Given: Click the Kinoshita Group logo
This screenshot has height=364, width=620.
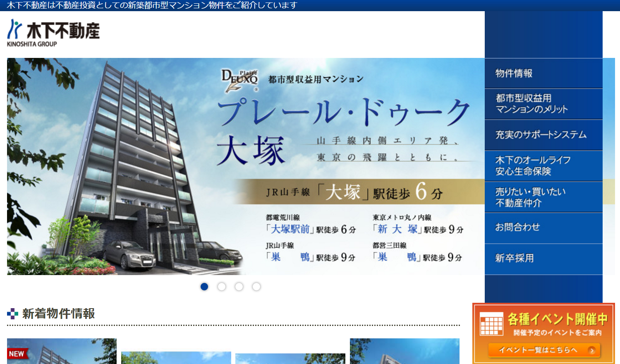Looking at the screenshot, I should (53, 33).
